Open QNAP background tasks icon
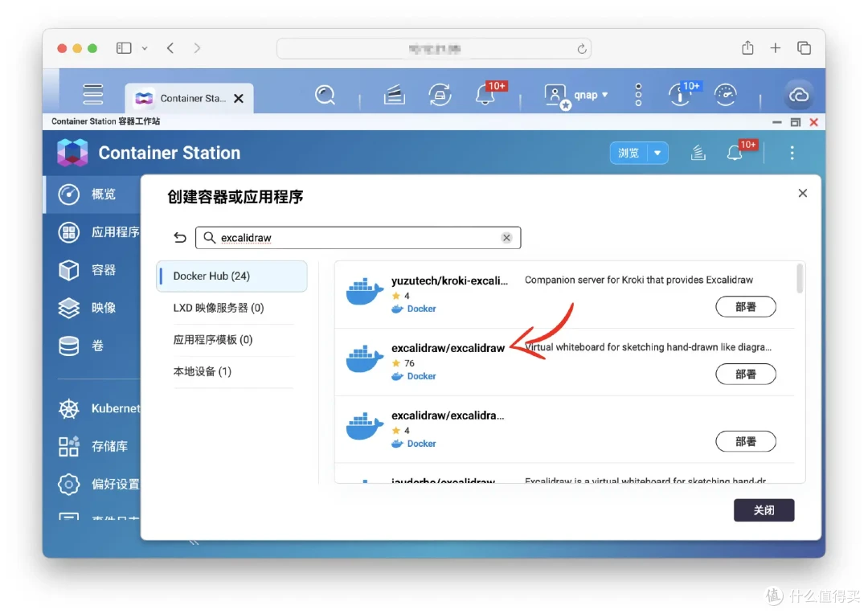Image resolution: width=868 pixels, height=614 pixels. (394, 95)
